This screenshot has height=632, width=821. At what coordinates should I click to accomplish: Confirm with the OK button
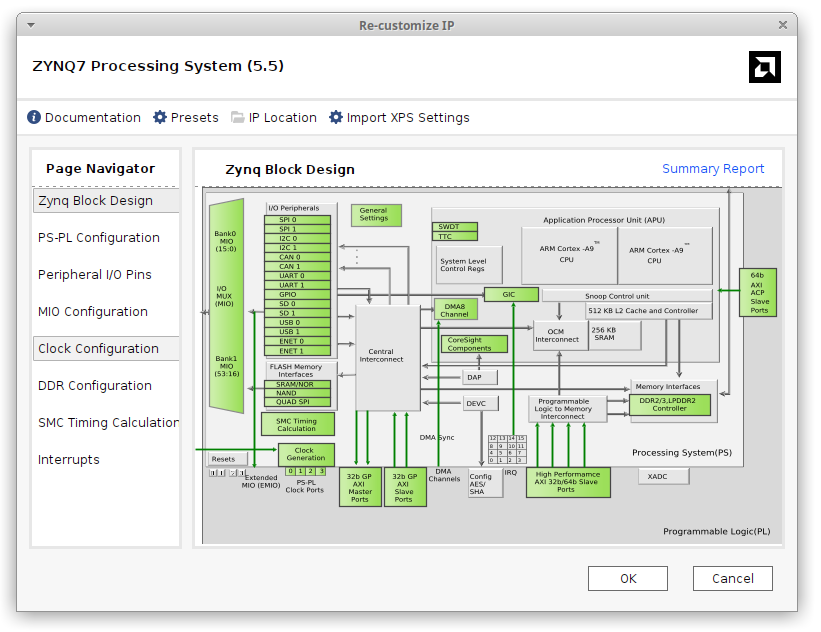[x=627, y=578]
